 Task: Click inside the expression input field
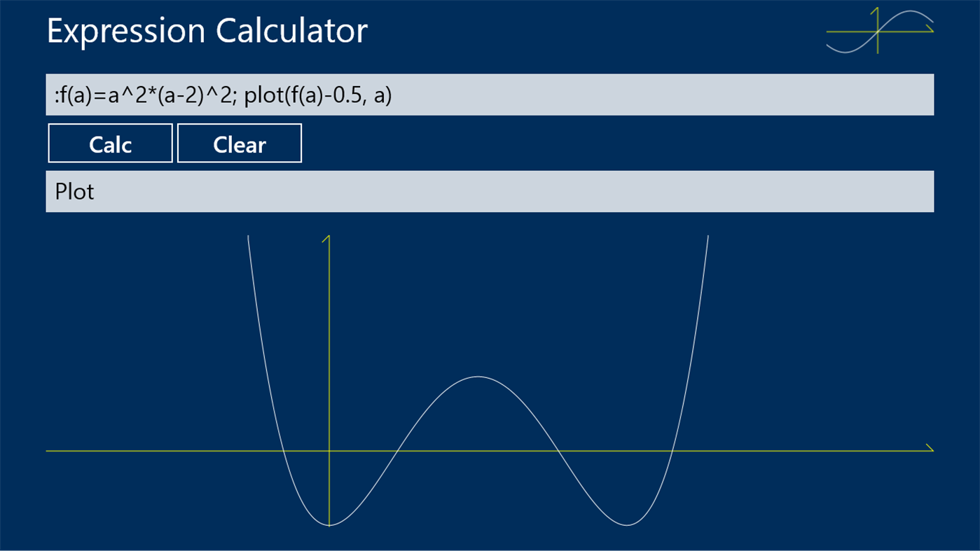pos(490,94)
